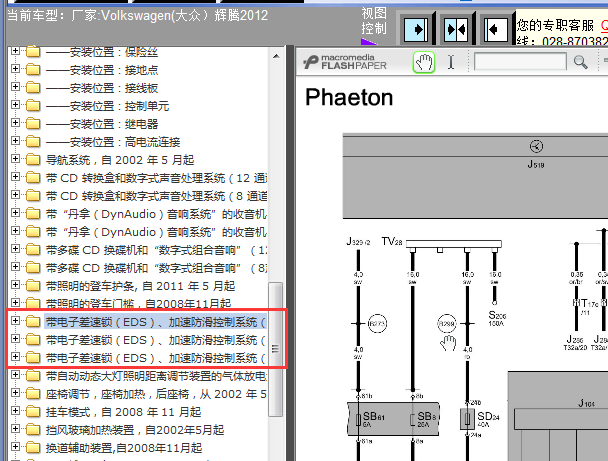Click the view control left-arrow panel button
Viewport: 608px width, 461px height.
coord(496,29)
